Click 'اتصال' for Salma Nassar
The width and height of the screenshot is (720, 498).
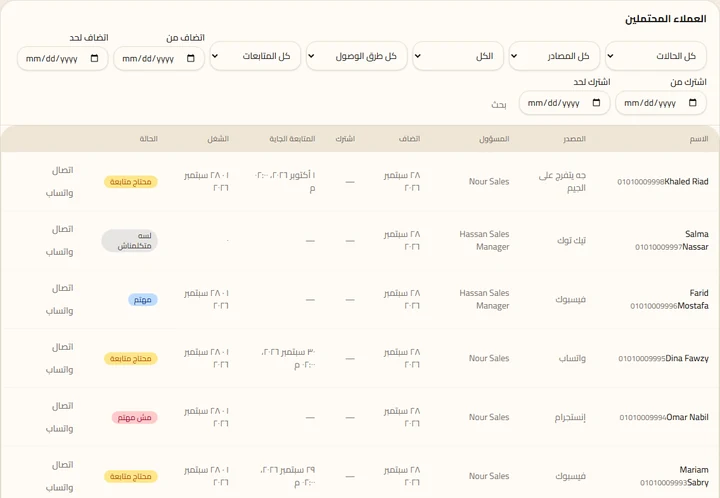(62, 229)
